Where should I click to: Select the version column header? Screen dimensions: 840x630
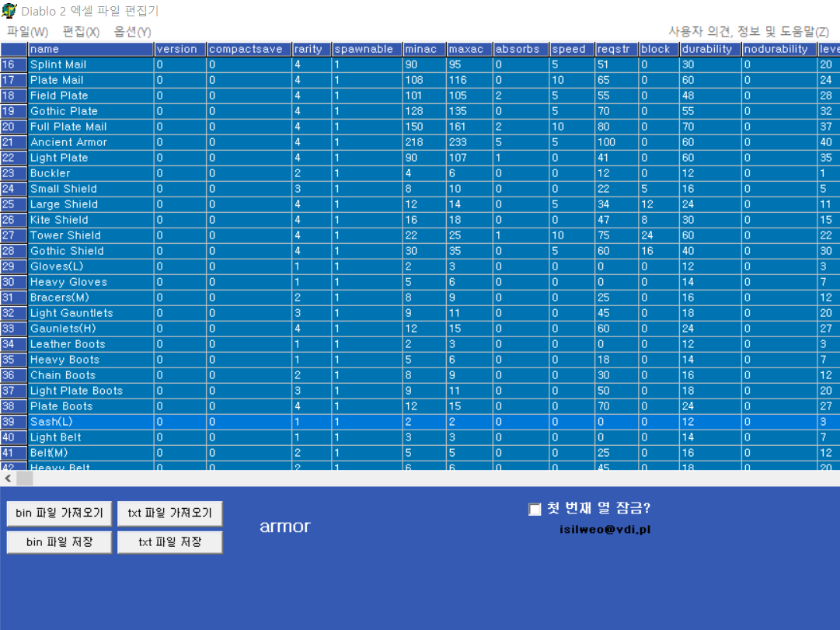[180, 49]
